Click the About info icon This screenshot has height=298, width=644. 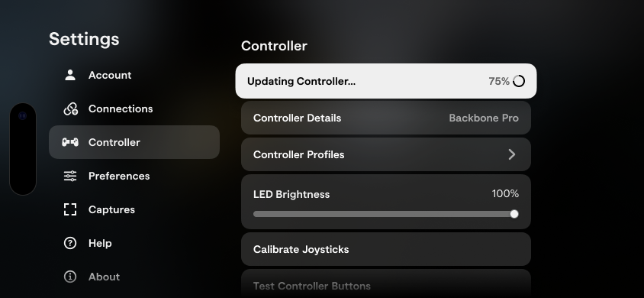click(x=70, y=277)
